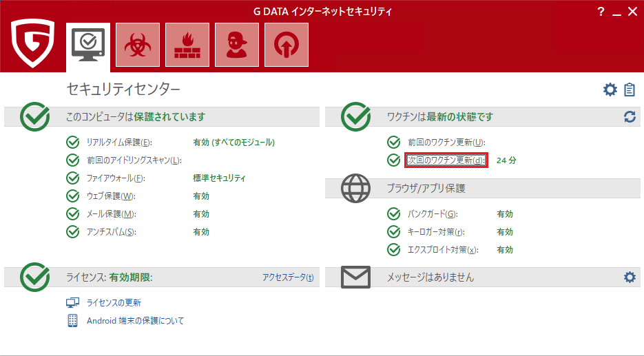
Task: Click the アクセスデータ(t) link
Action: pyautogui.click(x=288, y=278)
